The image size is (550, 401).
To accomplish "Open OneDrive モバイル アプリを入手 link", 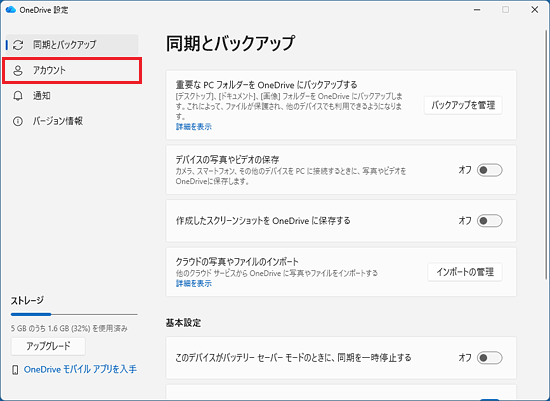I will coord(80,369).
